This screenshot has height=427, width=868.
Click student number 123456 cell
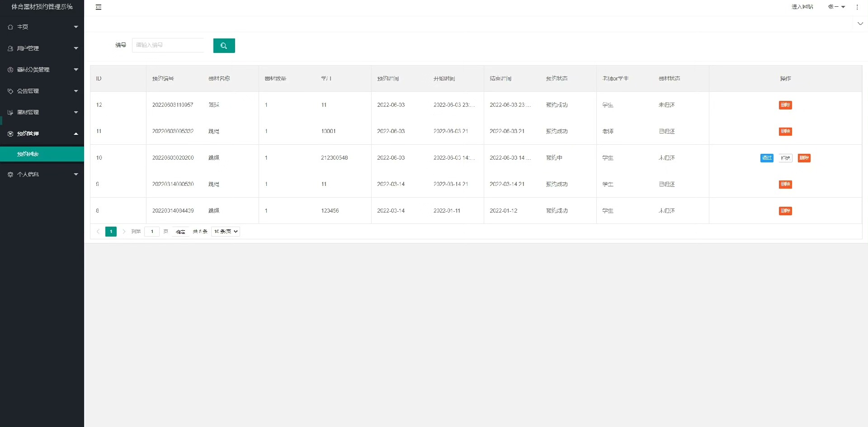pyautogui.click(x=330, y=211)
